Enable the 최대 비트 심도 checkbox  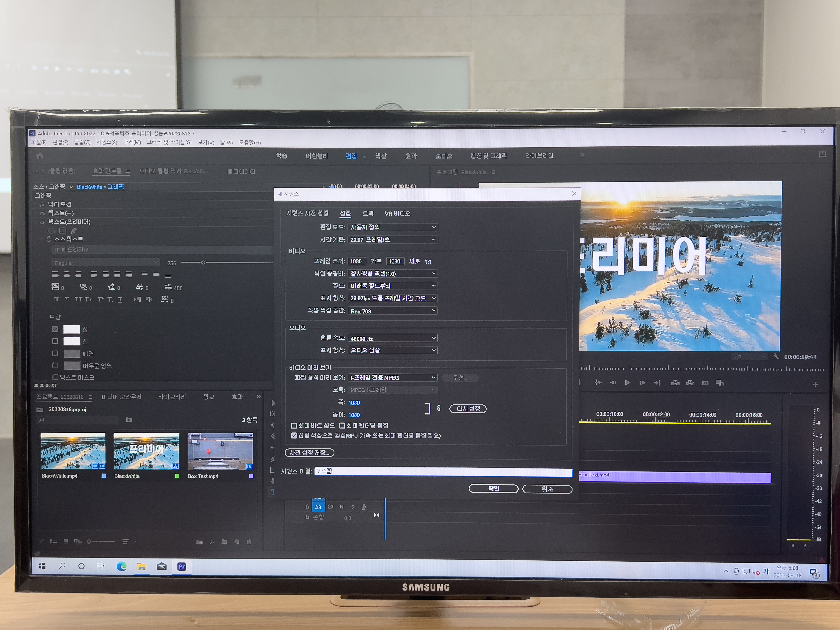coord(294,425)
